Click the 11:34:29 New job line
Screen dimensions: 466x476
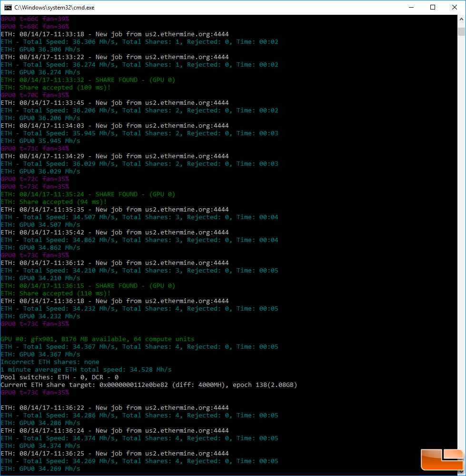[115, 156]
